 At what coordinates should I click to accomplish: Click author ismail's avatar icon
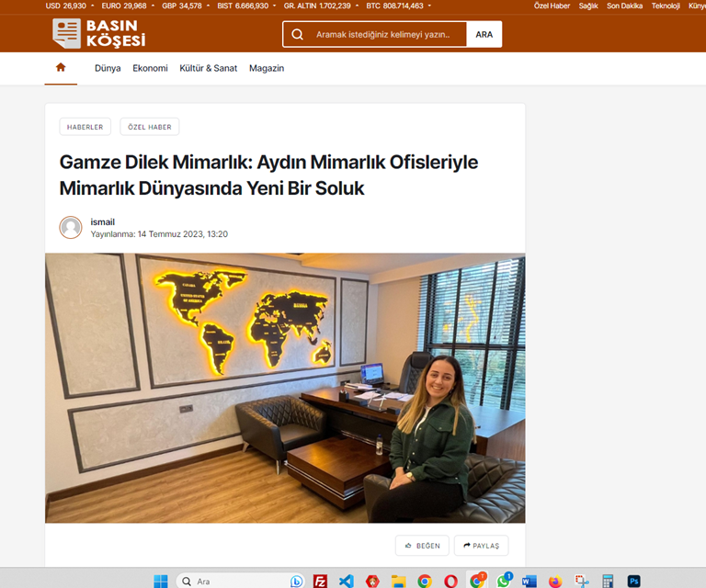71,228
